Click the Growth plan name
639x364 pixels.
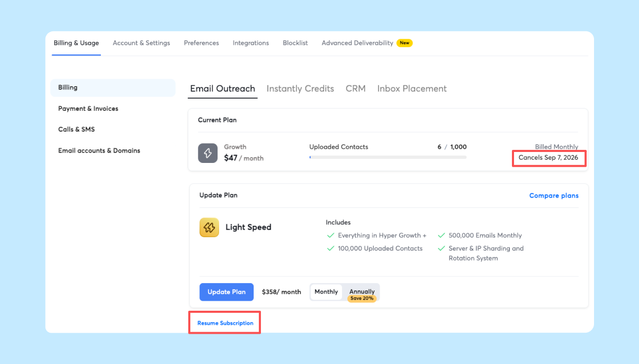(235, 147)
